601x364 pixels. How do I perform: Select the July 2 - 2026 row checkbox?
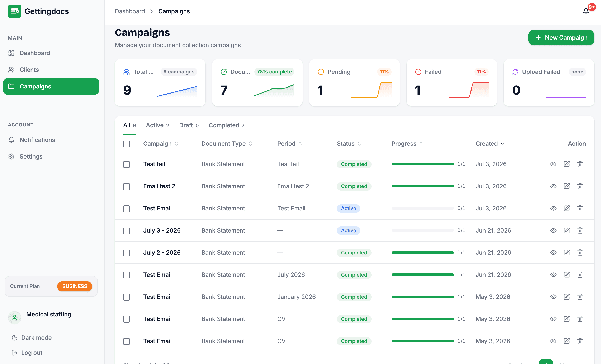[126, 253]
